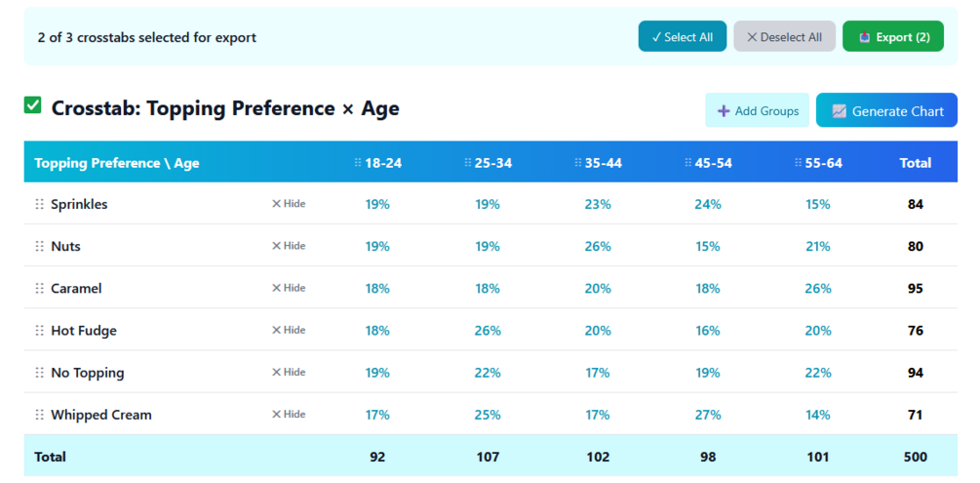
Task: Uncheck the Topping Preference × Age crosstab checkbox
Action: click(x=33, y=105)
